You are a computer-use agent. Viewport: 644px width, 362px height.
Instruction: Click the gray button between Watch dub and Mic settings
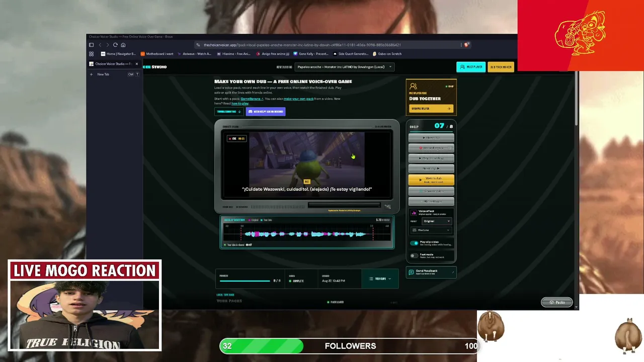[x=431, y=191]
